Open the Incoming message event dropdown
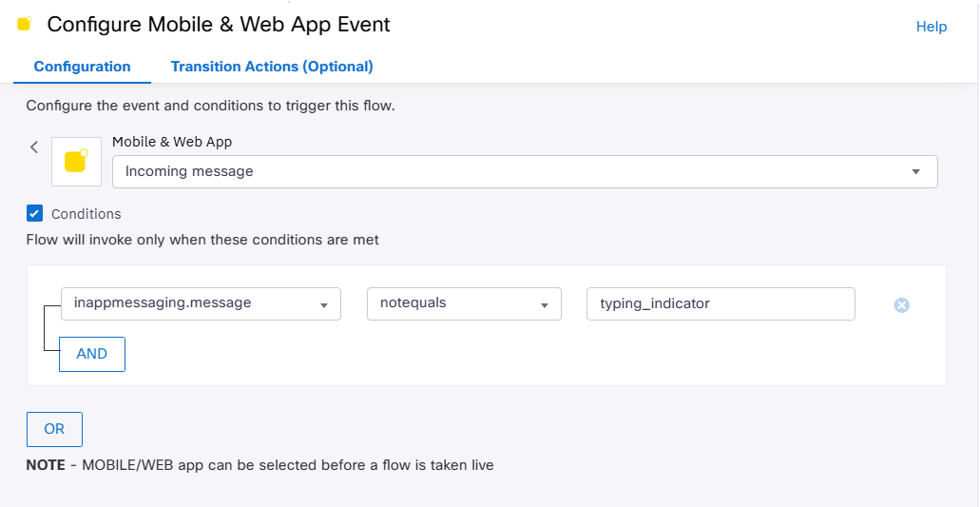This screenshot has width=980, height=507. pyautogui.click(x=525, y=172)
